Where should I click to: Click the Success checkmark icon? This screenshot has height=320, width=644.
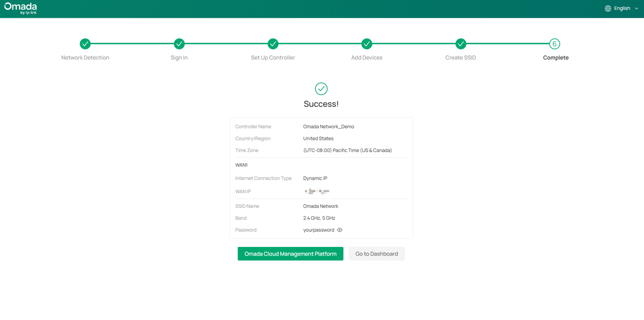point(321,89)
